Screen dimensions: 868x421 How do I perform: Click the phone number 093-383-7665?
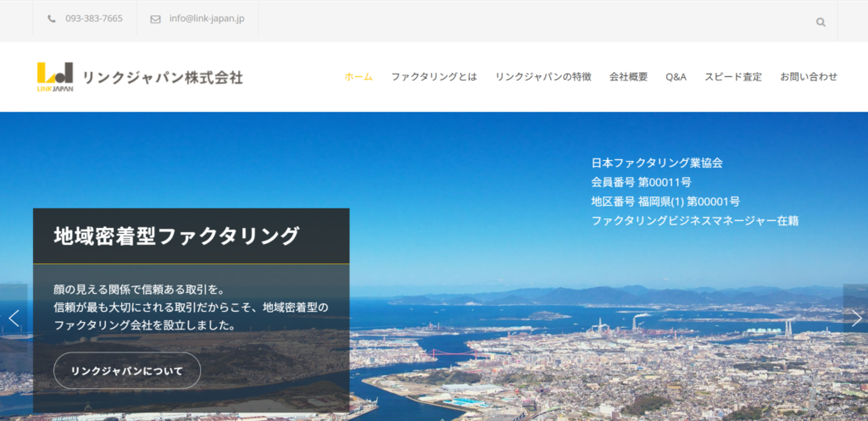click(x=93, y=19)
